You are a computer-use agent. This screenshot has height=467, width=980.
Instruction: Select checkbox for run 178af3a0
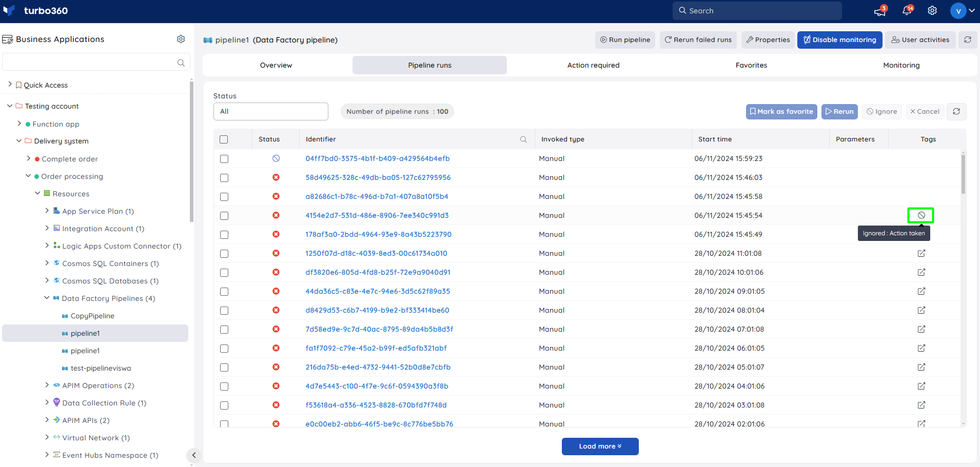point(224,235)
